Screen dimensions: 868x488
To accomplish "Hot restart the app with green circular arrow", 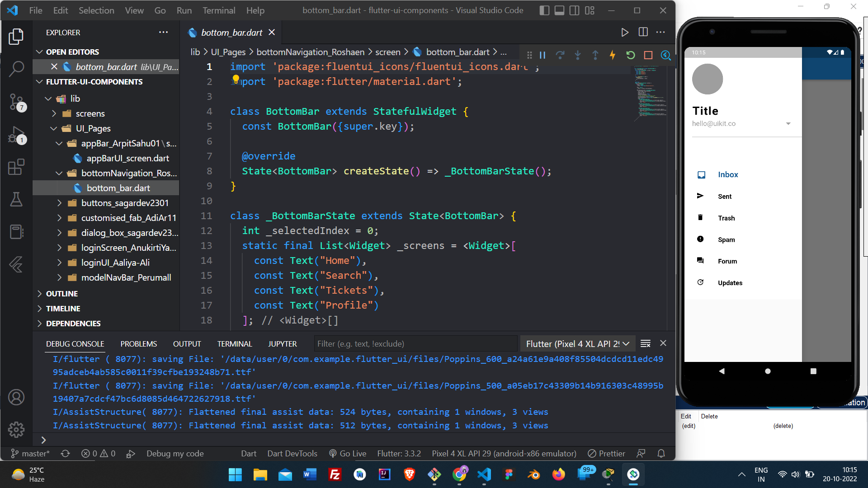I will (x=630, y=55).
